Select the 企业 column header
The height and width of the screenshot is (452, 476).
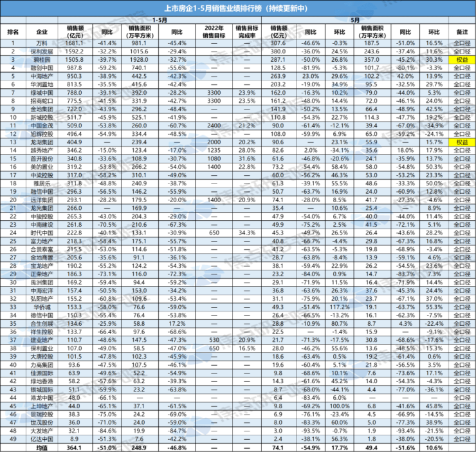point(42,32)
